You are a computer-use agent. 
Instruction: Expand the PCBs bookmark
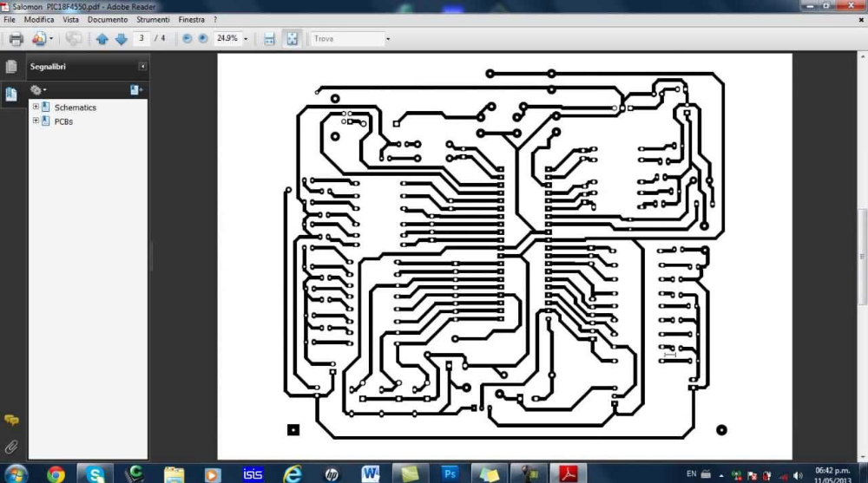[36, 121]
